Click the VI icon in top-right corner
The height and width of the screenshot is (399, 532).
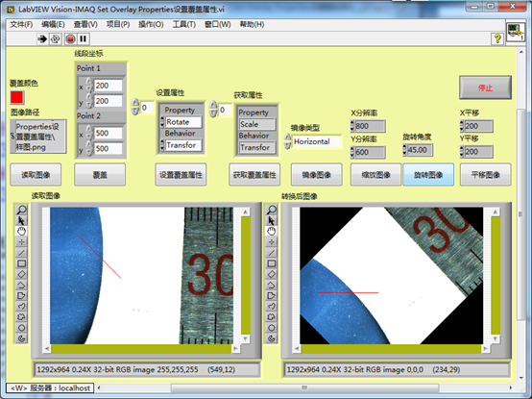(516, 33)
